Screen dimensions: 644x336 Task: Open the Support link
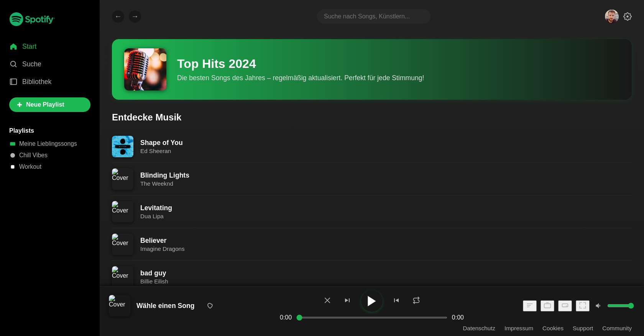tap(583, 328)
